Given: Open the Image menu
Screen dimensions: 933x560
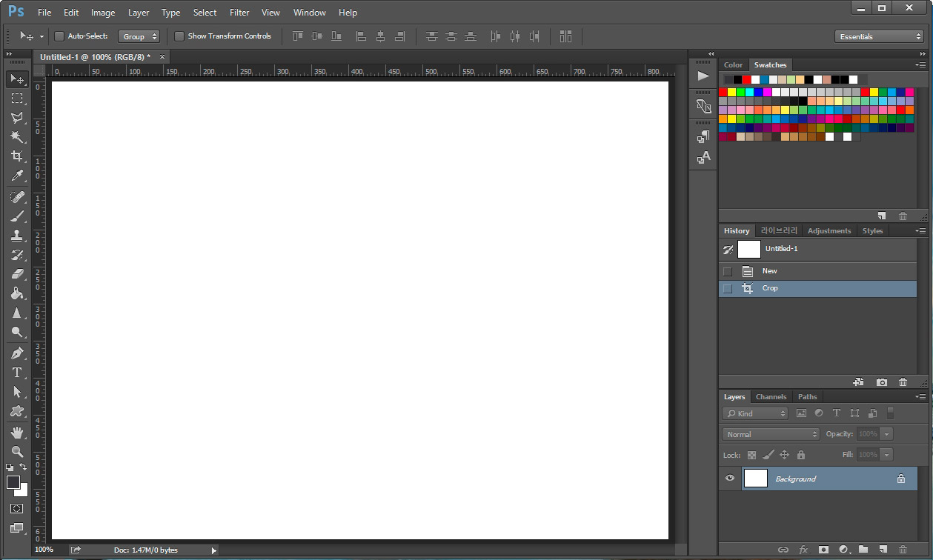Looking at the screenshot, I should click(103, 13).
